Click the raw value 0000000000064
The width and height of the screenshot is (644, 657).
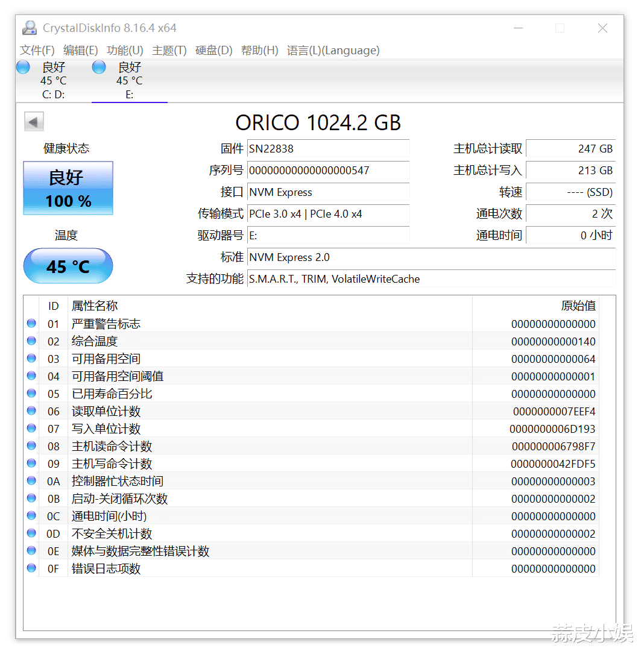click(554, 359)
